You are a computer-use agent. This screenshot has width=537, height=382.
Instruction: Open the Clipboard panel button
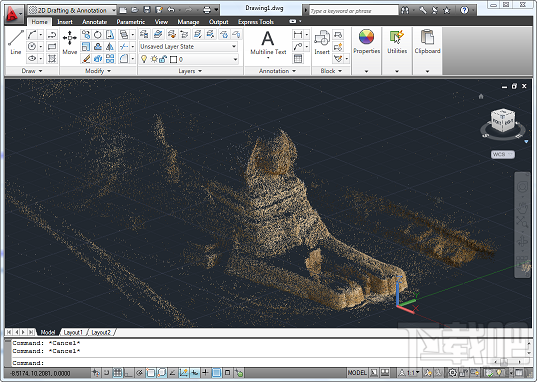pos(427,51)
